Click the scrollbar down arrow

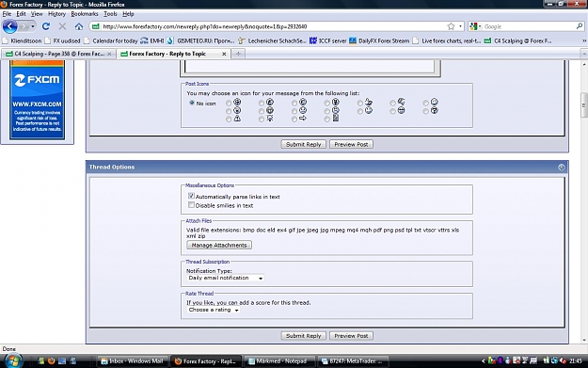click(x=584, y=340)
